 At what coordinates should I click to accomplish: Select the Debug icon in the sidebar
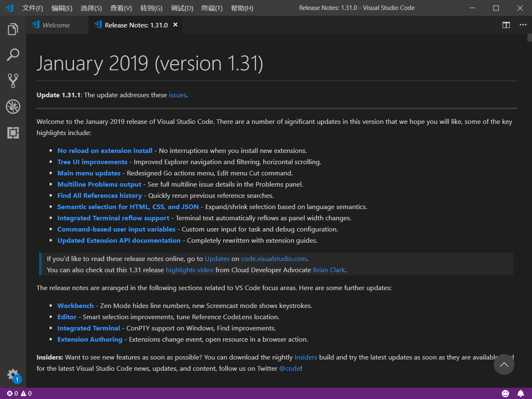pos(12,106)
